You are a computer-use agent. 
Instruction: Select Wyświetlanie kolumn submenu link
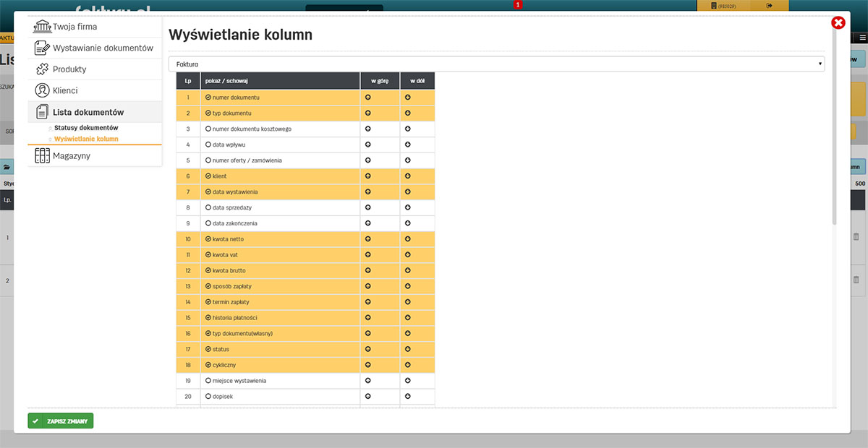86,139
